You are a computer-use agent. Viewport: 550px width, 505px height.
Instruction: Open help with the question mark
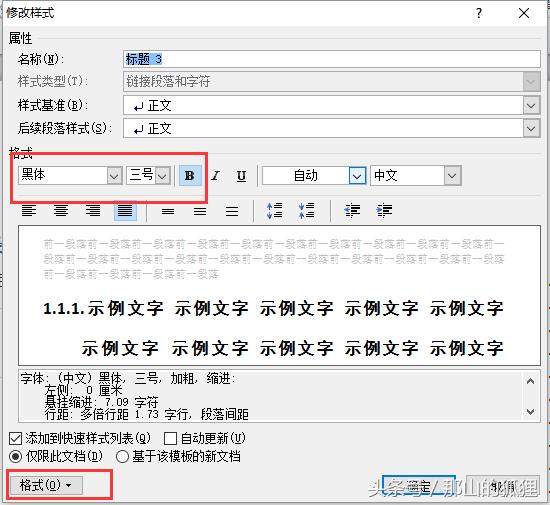pos(479,13)
